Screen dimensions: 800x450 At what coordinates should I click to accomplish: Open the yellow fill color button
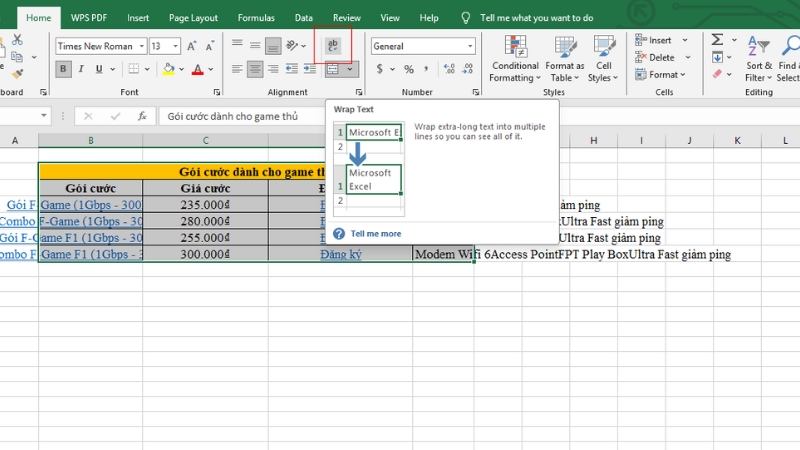pyautogui.click(x=167, y=69)
